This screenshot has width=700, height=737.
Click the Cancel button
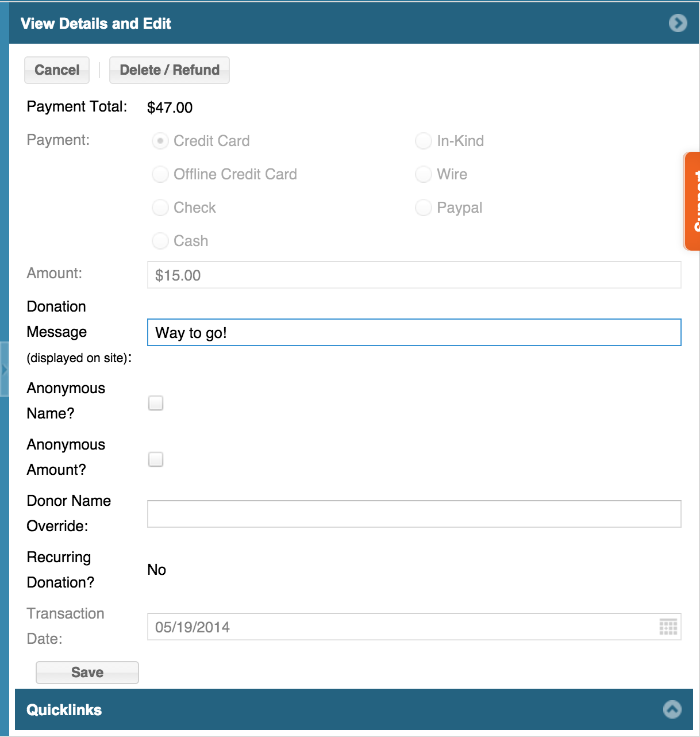[57, 70]
